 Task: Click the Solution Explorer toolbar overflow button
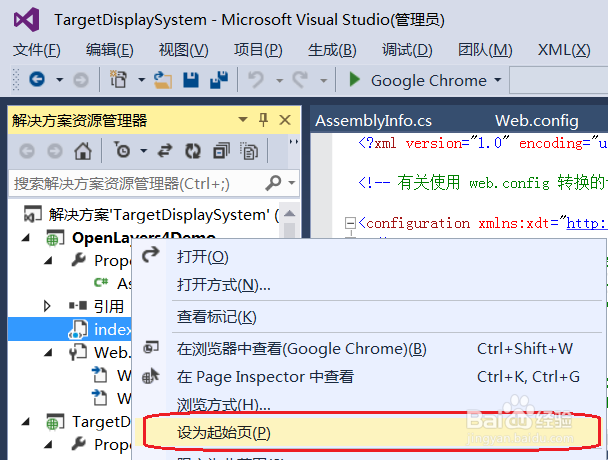(x=294, y=142)
